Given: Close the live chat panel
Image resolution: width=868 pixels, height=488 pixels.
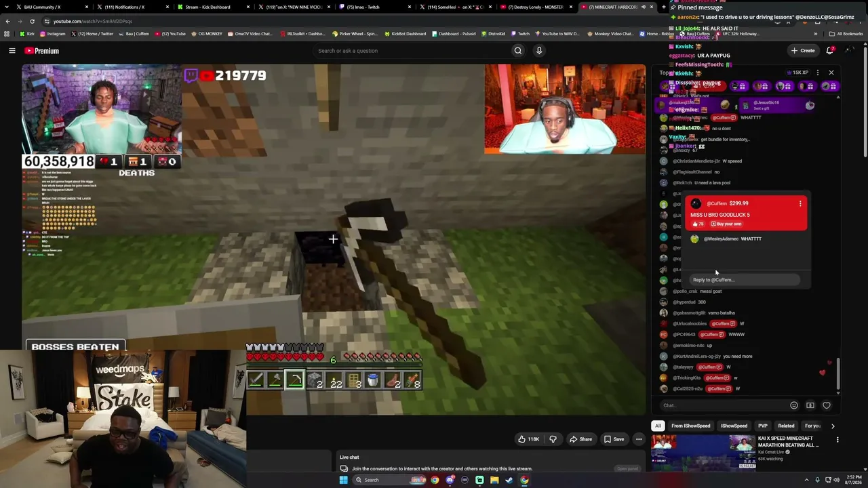Looking at the screenshot, I should click(x=831, y=73).
